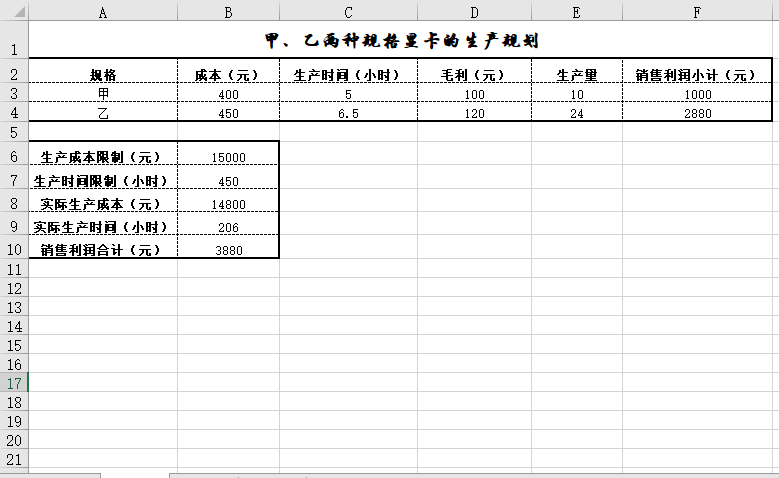
Task: Select the cell with value 206
Action: click(228, 228)
